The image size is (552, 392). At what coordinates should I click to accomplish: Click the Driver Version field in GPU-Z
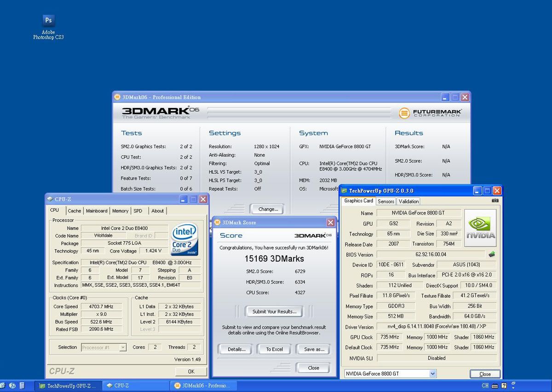coord(436,327)
